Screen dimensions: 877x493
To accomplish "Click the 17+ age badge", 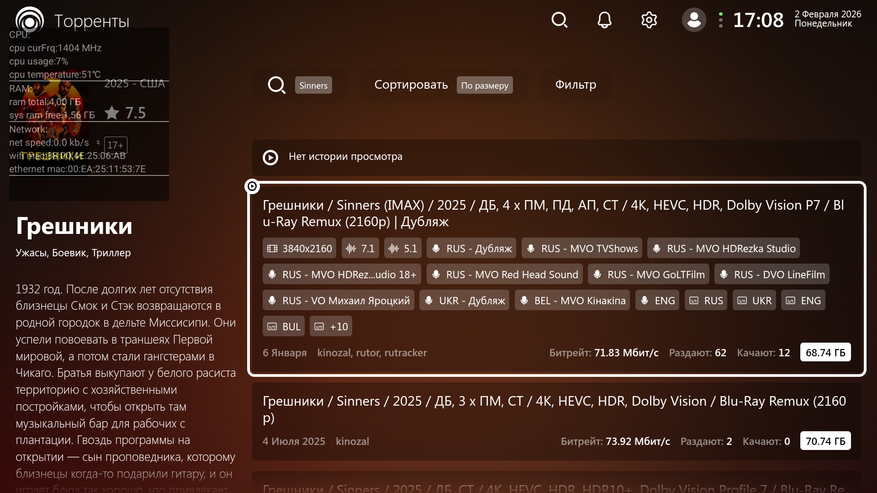I will pos(115,145).
